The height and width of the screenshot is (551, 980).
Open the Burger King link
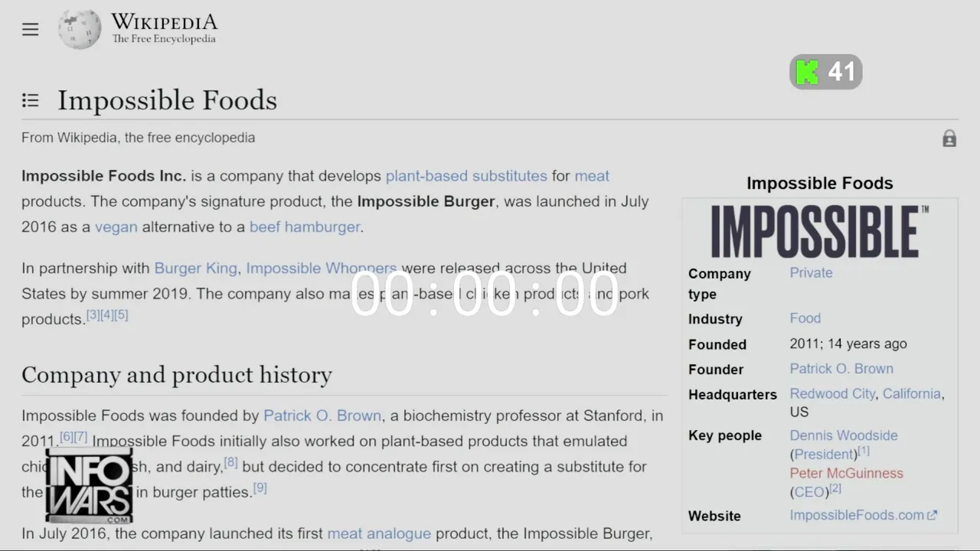point(196,269)
